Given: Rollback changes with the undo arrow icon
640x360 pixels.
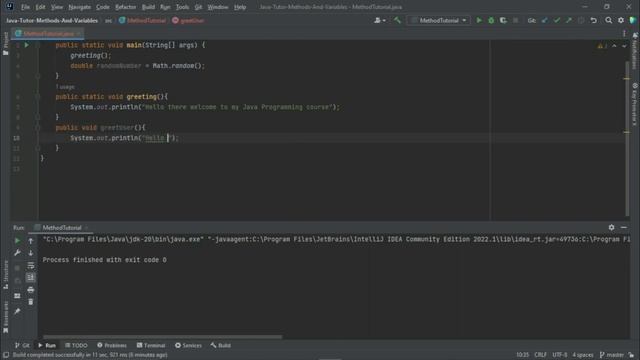Looking at the screenshot, I should click(x=593, y=20).
